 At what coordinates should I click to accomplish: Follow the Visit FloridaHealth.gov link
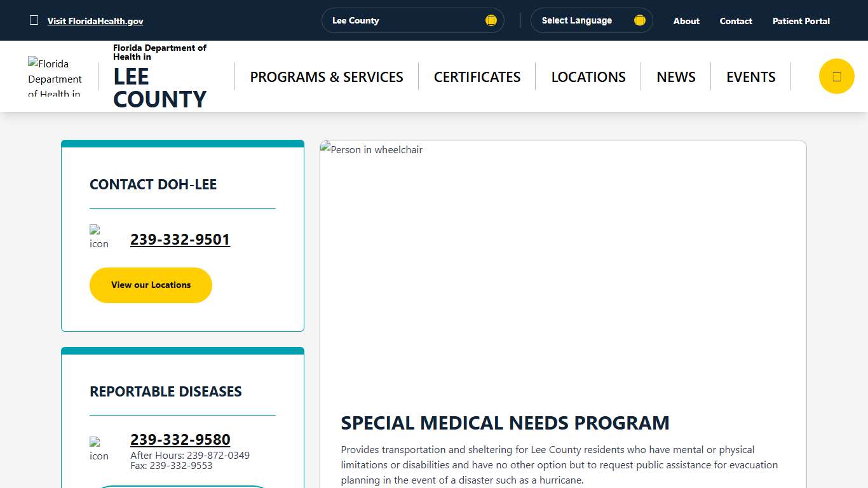95,21
